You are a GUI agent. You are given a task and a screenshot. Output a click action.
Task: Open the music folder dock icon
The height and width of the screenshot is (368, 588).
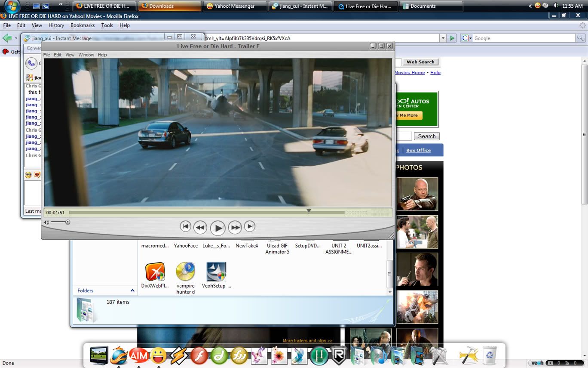pos(380,356)
